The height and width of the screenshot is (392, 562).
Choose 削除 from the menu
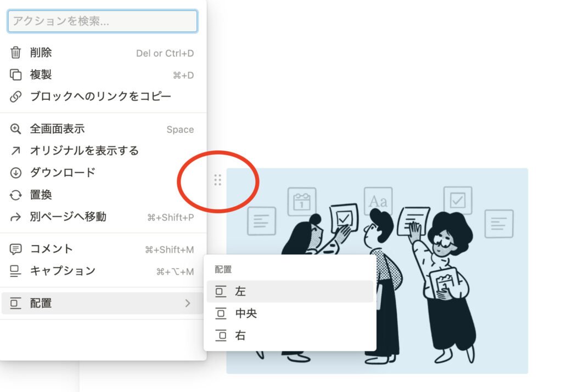[103, 53]
